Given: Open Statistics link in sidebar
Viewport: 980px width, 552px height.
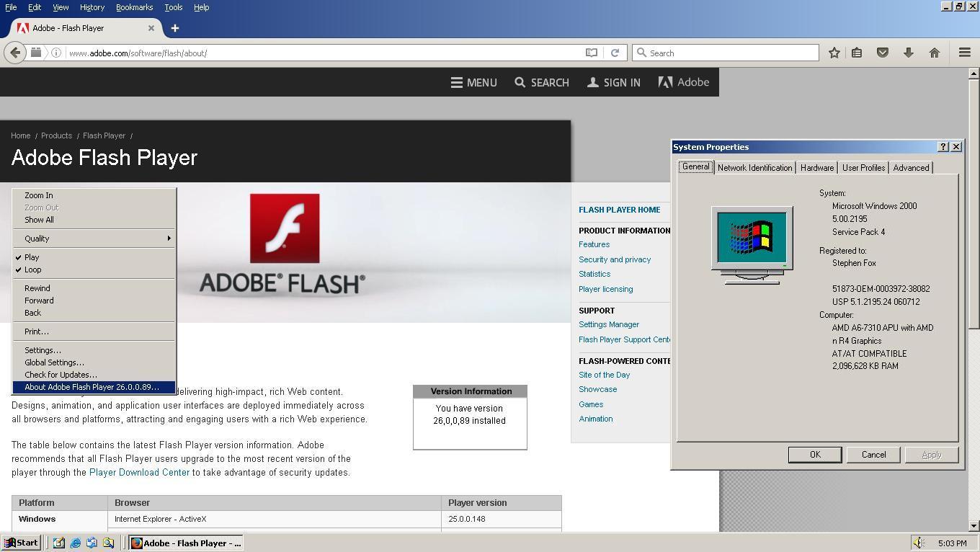Looking at the screenshot, I should coord(594,274).
